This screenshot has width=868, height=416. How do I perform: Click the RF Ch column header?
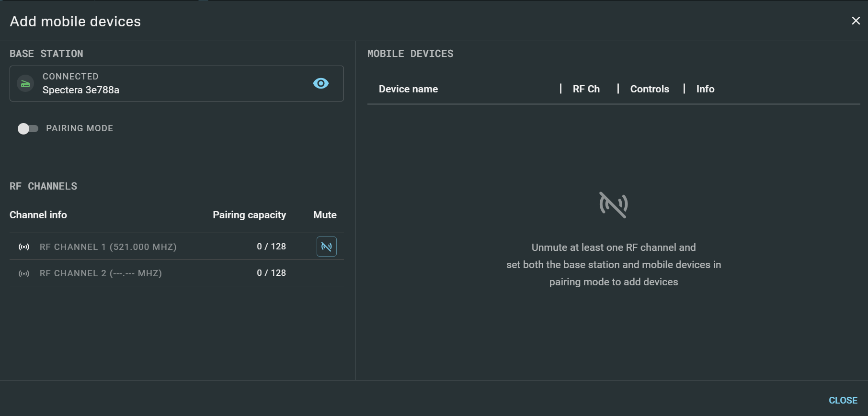tap(586, 89)
